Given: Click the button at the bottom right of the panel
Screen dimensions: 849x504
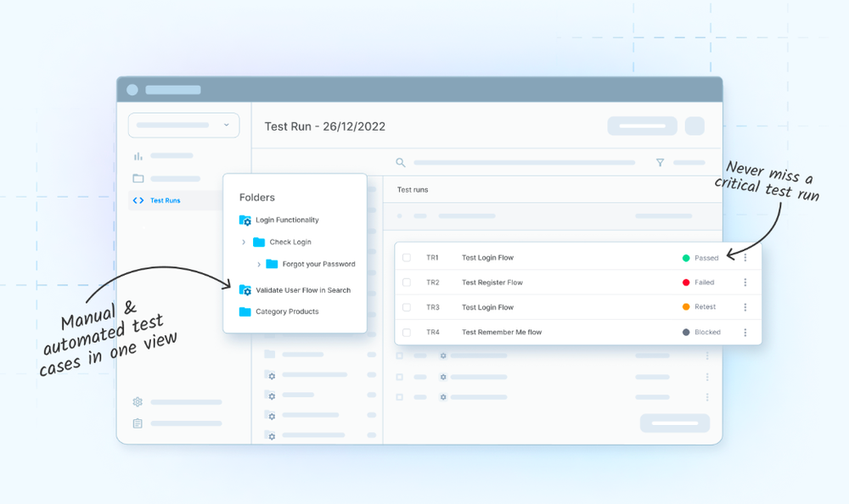Looking at the screenshot, I should pos(674,423).
